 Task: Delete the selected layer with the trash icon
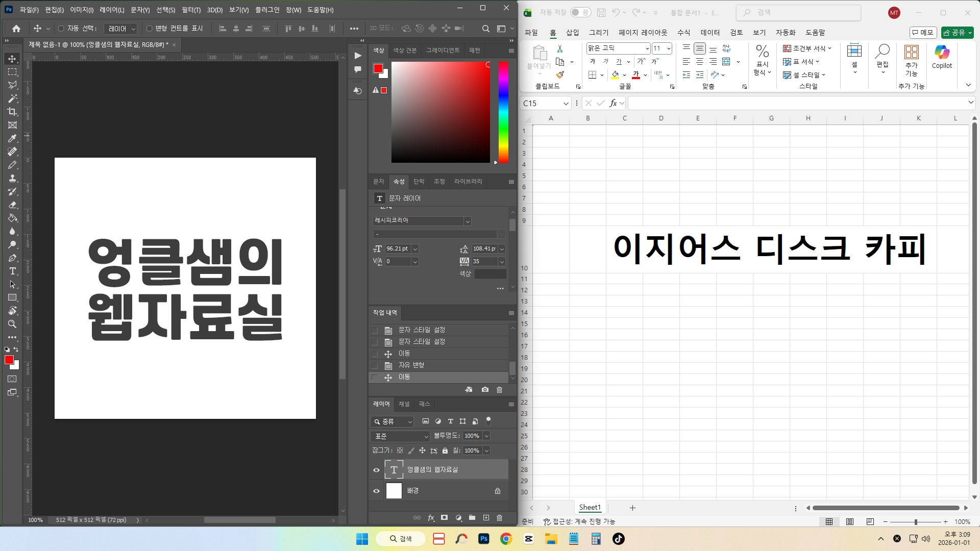[x=499, y=518]
